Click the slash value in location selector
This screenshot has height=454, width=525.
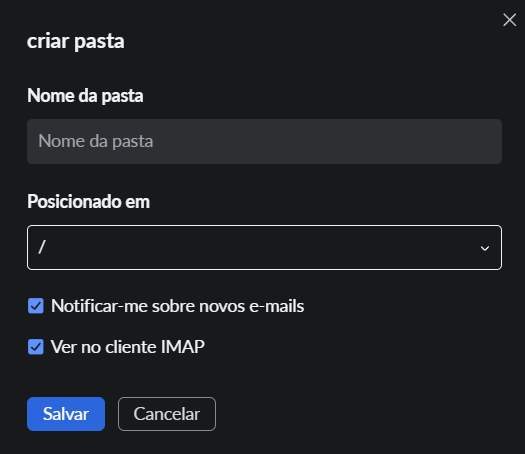pos(42,247)
